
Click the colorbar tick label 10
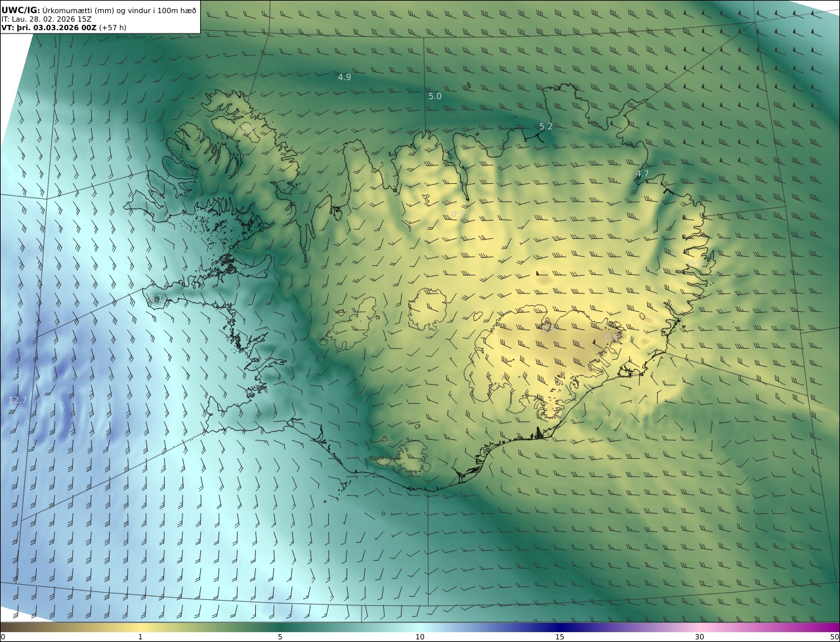[x=420, y=637]
